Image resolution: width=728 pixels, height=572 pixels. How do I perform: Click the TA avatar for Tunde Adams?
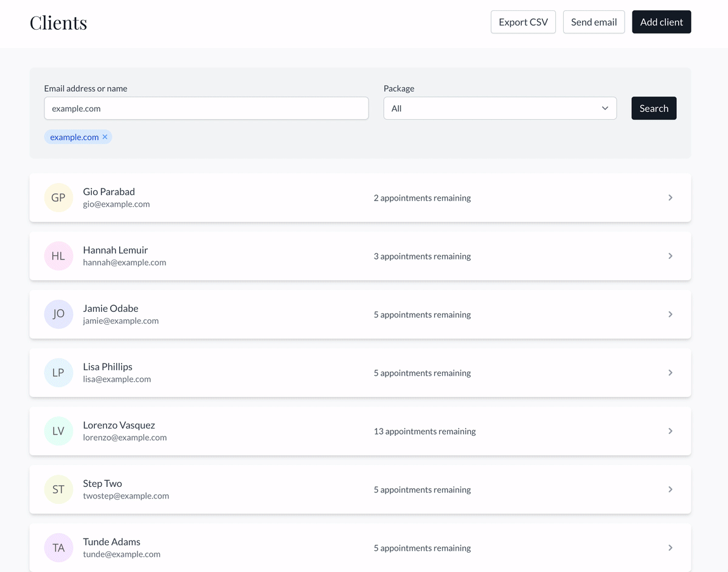click(58, 548)
